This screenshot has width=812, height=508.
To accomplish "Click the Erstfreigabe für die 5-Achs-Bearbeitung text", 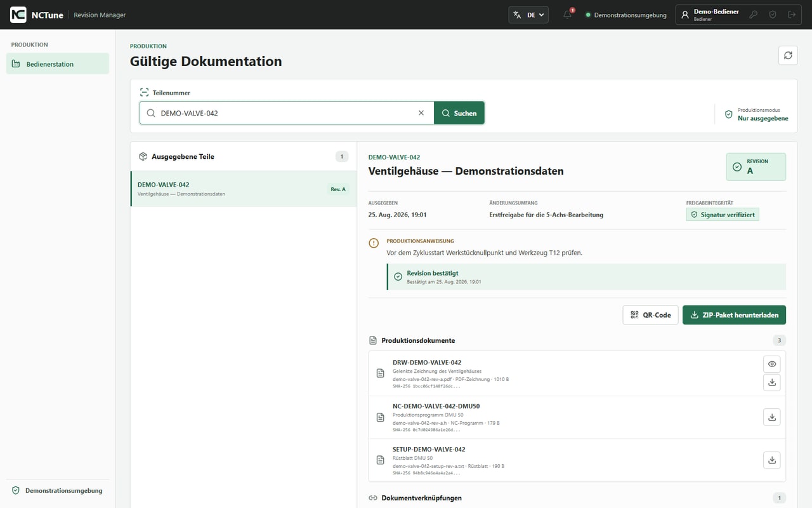I will (546, 215).
